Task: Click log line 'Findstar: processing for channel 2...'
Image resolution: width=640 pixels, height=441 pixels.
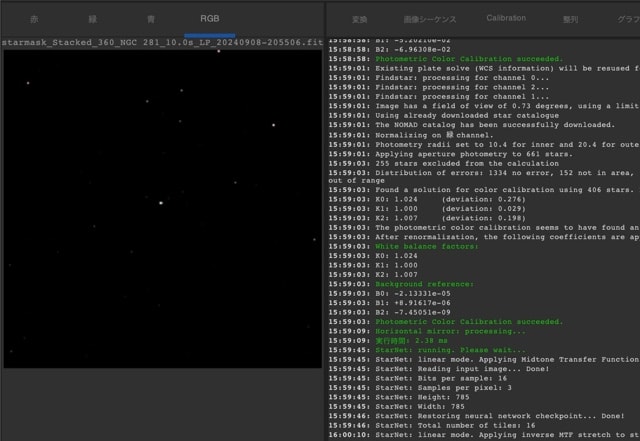Action: click(439, 87)
